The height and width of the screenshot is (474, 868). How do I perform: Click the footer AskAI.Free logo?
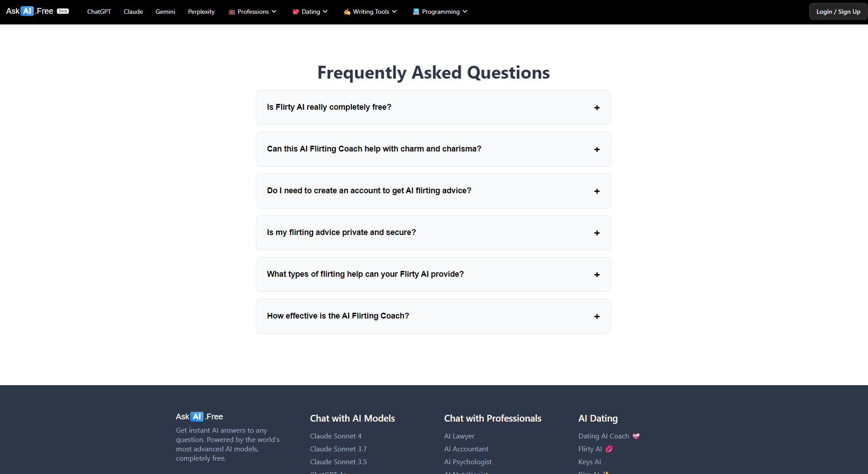[199, 417]
